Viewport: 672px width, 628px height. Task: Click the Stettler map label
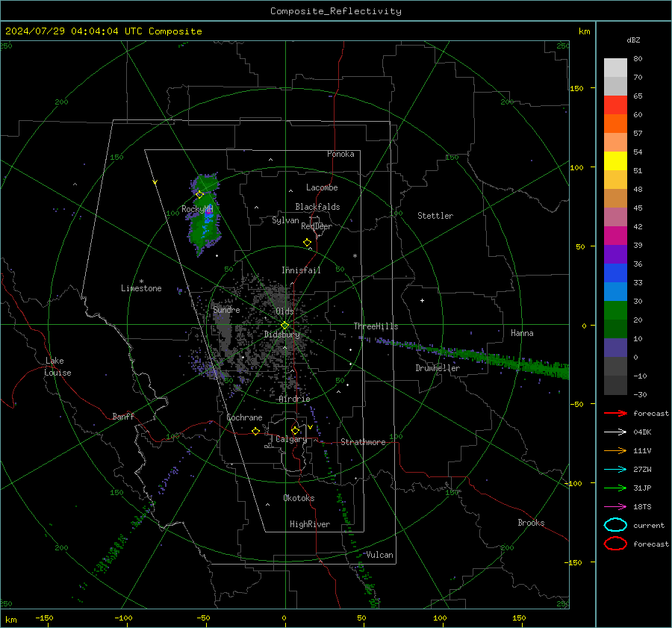pyautogui.click(x=435, y=216)
